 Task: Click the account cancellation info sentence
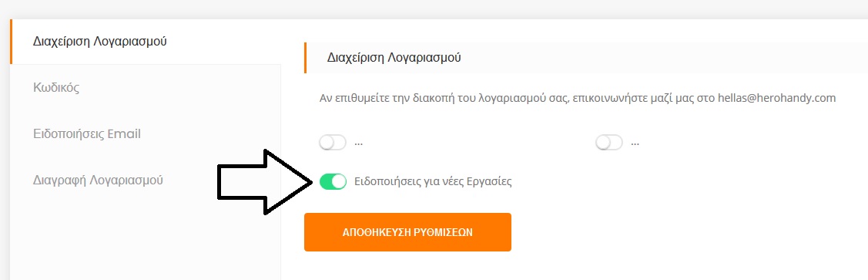tap(578, 98)
